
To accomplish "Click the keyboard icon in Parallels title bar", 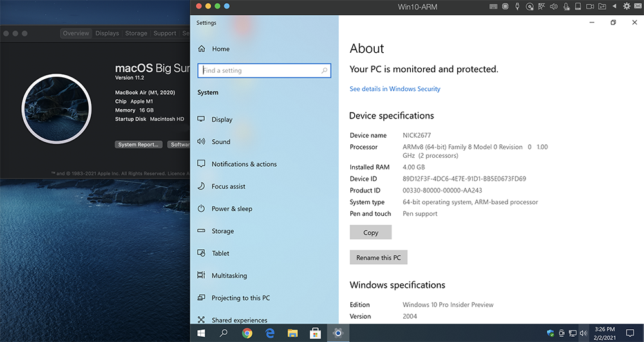I will click(493, 6).
